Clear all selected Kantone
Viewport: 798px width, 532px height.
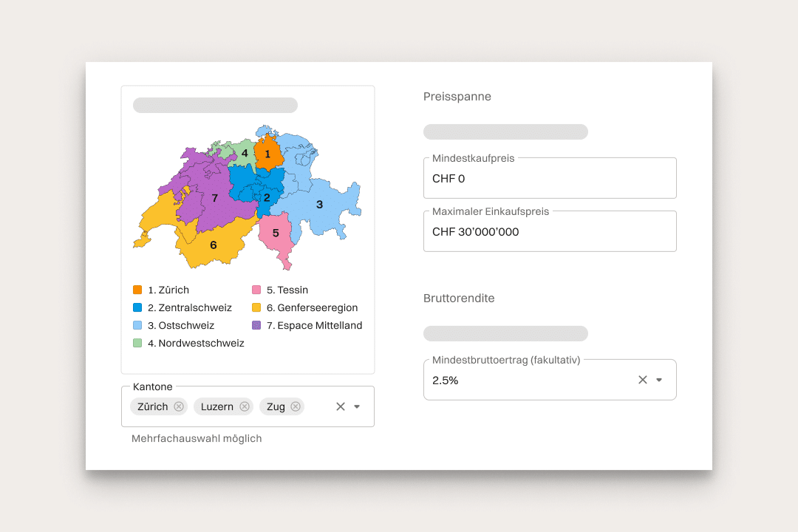point(341,406)
